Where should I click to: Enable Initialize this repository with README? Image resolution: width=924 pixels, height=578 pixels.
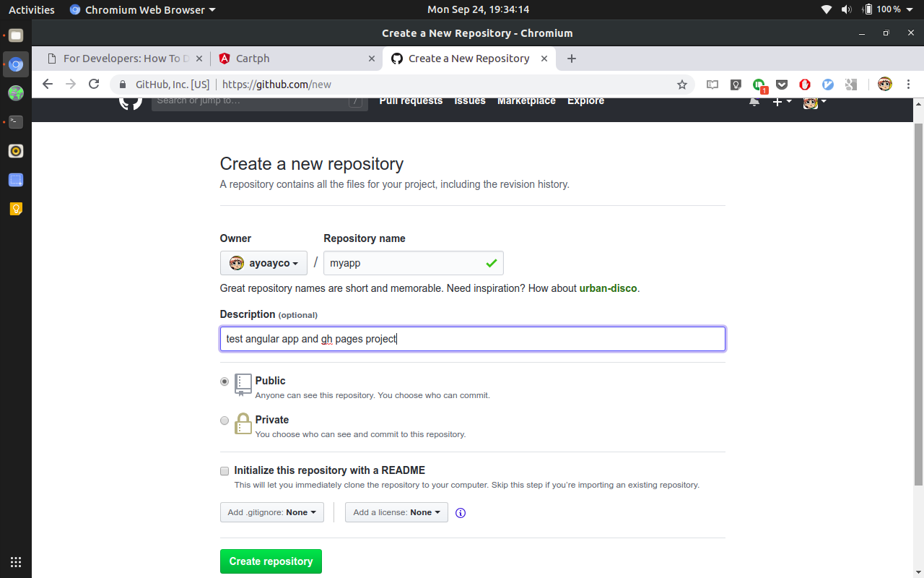[225, 471]
